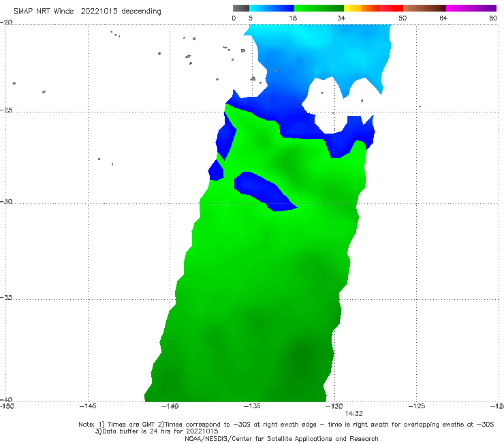Image resolution: width=504 pixels, height=443 pixels.
Task: Click the yellow-orange segment of the color bar
Action: [362, 8]
